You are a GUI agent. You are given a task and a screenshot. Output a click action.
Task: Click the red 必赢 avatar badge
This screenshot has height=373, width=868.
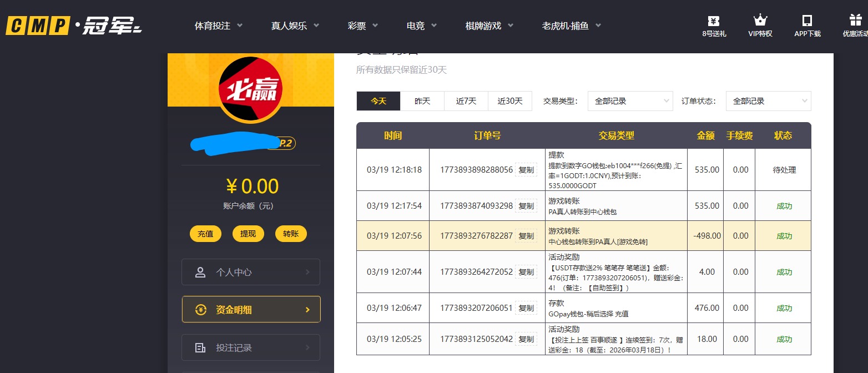(x=250, y=89)
